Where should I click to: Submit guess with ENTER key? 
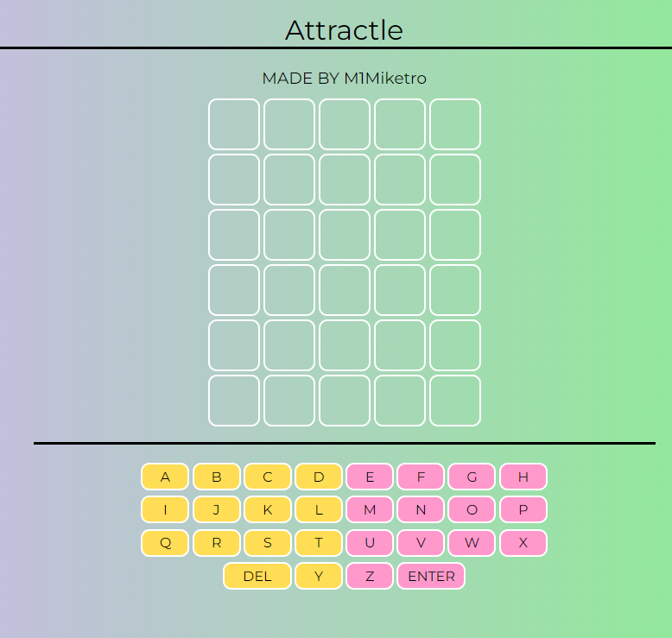click(431, 576)
